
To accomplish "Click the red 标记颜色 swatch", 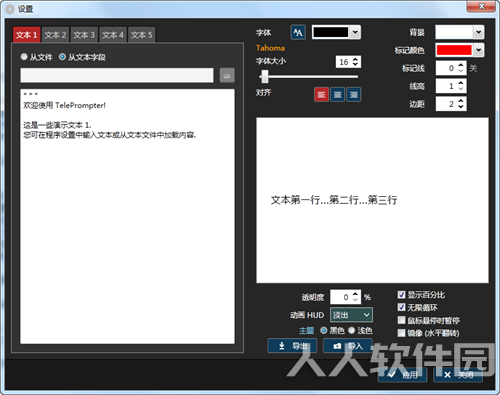I will pos(454,50).
